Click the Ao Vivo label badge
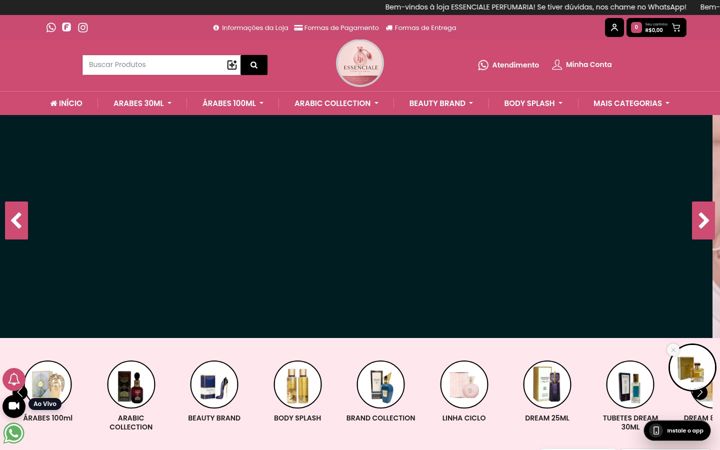Image resolution: width=720 pixels, height=450 pixels. click(45, 404)
